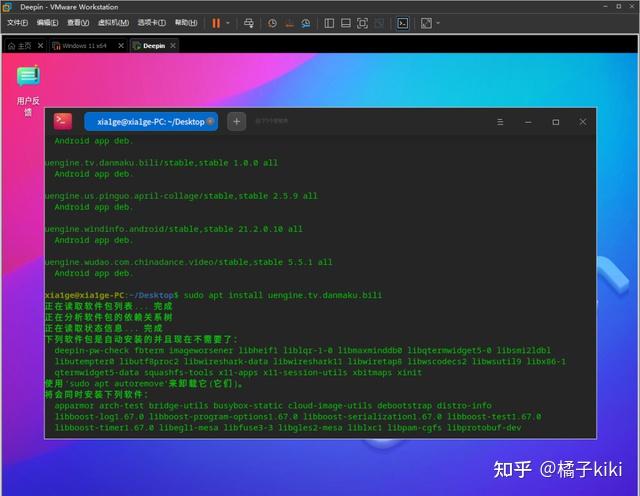Viewport: 640px width, 496px height.
Task: Revert the VM to previous snapshot
Action: (x=289, y=23)
